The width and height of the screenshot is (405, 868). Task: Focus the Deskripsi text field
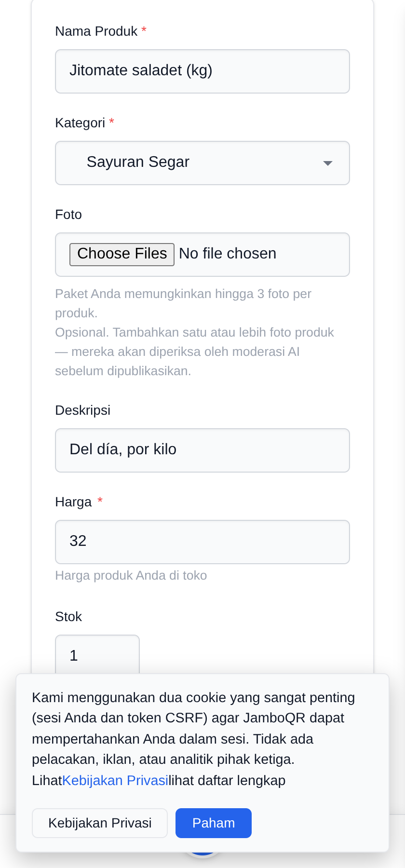pyautogui.click(x=202, y=450)
